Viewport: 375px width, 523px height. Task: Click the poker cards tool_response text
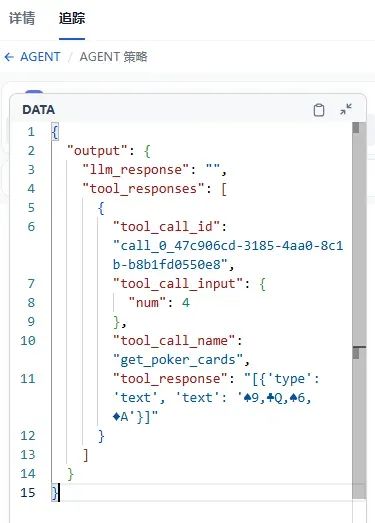pos(216,398)
